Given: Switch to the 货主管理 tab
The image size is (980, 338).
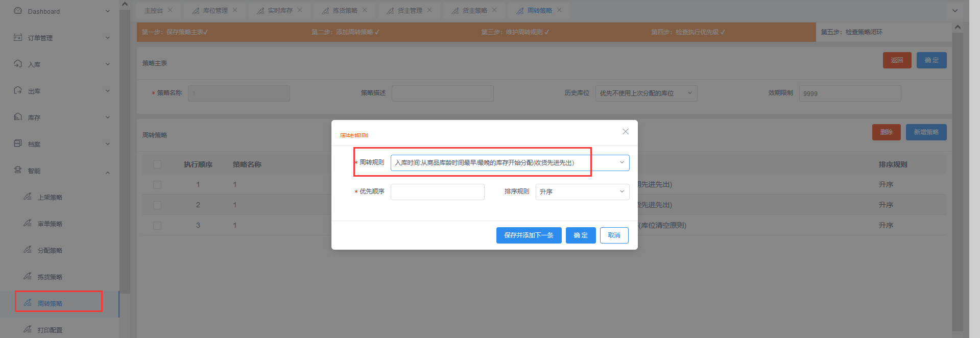Looking at the screenshot, I should point(410,10).
